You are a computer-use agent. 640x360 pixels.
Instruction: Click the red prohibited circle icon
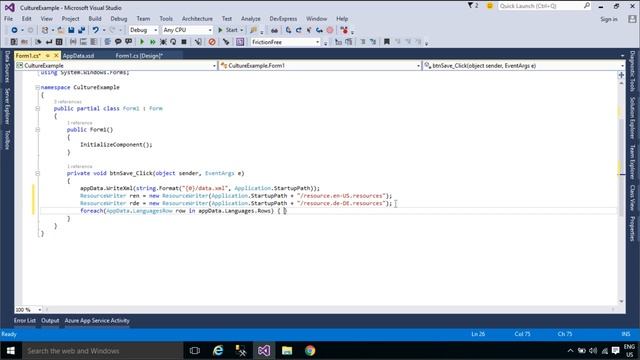click(212, 42)
